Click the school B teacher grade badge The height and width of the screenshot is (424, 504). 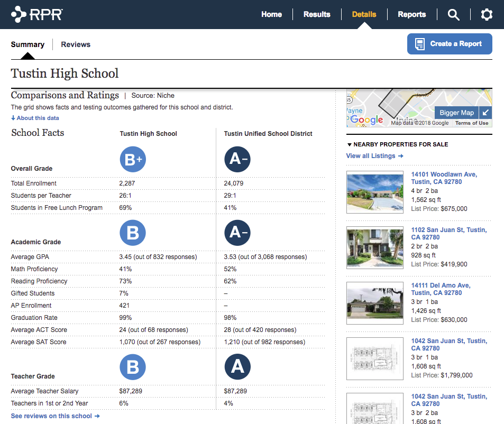point(133,367)
